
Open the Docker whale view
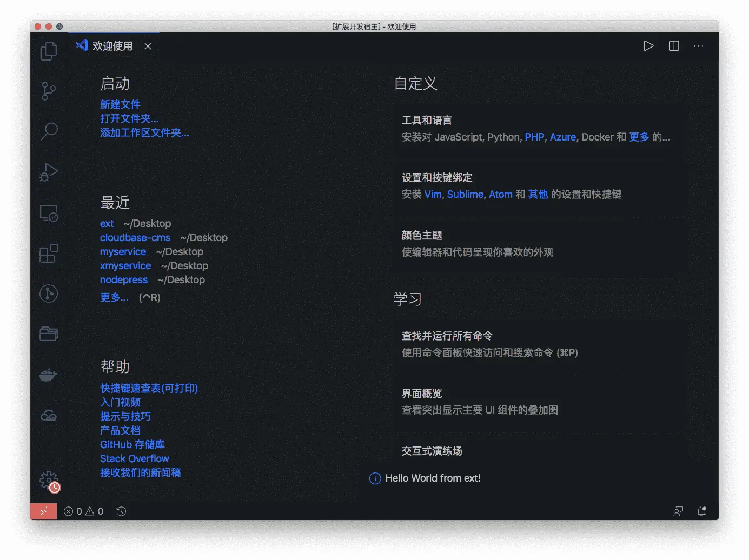(x=49, y=375)
